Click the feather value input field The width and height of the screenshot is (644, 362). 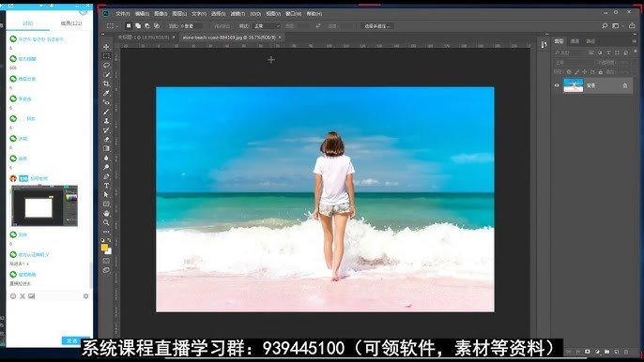coord(191,26)
